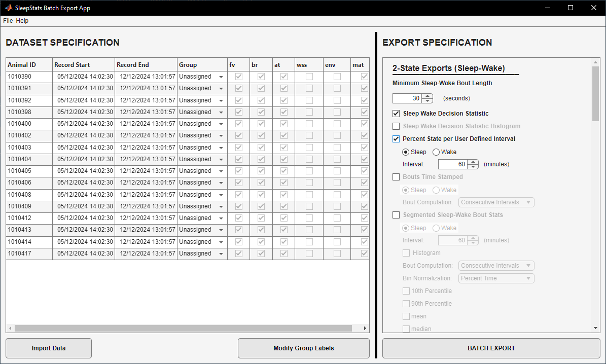Click the Import Data button
This screenshot has width=606, height=364.
[x=49, y=348]
